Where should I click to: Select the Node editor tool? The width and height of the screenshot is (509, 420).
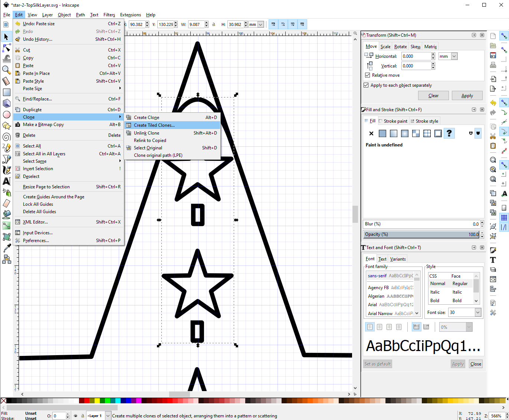tap(6, 48)
